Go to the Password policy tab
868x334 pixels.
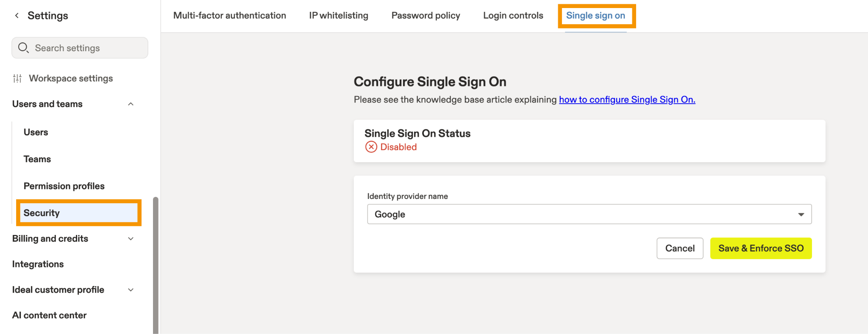click(x=426, y=16)
